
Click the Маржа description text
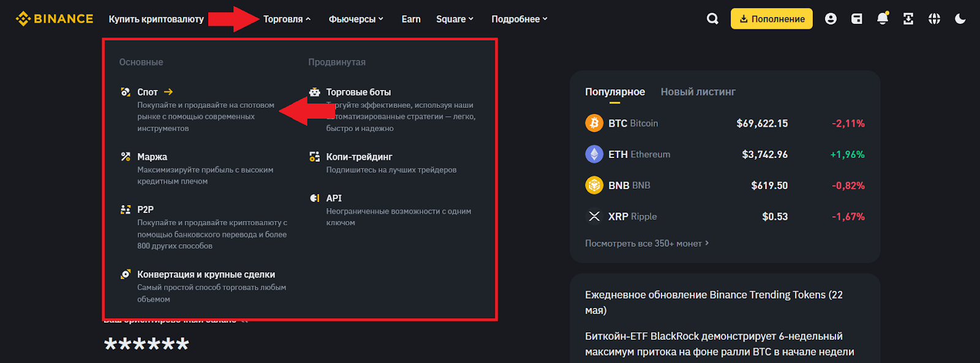[x=205, y=176]
